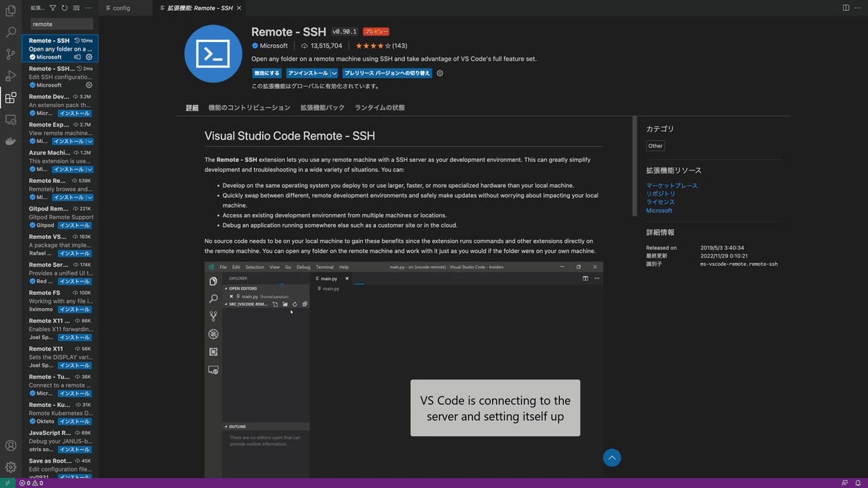Open the Manage gear in activity bar
Viewport: 868px width, 488px height.
pos(11,468)
